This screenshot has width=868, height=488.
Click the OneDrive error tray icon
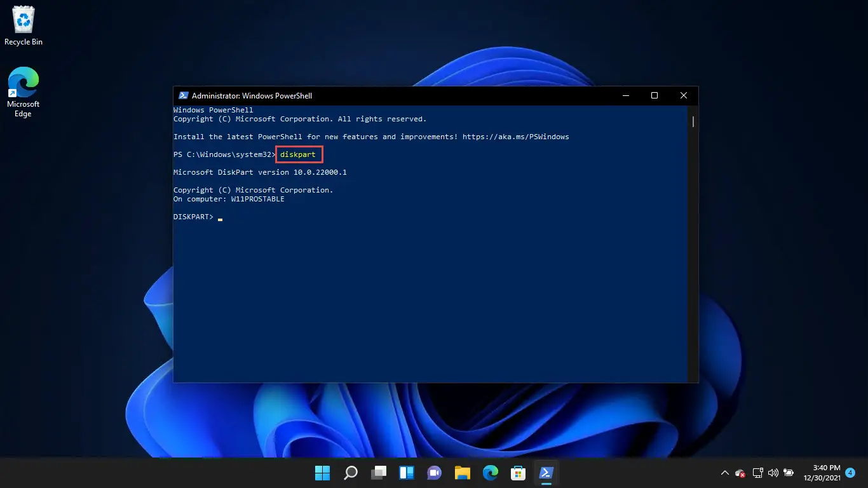(x=740, y=473)
